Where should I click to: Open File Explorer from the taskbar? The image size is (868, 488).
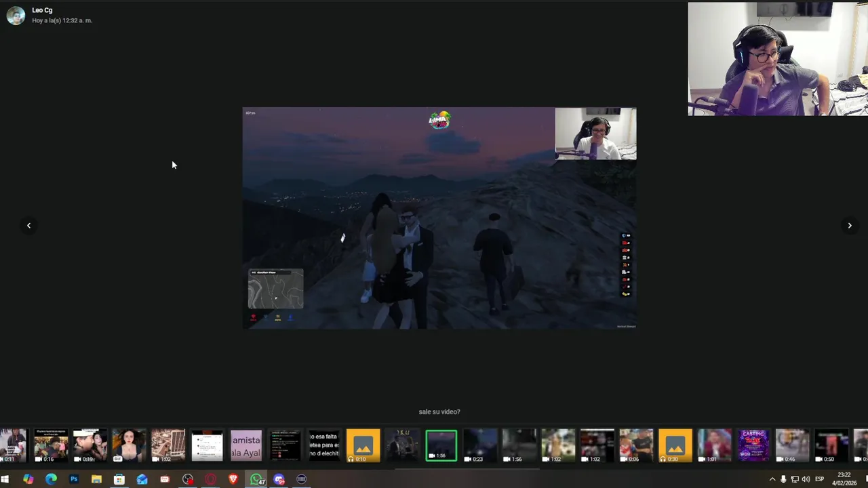[96, 479]
